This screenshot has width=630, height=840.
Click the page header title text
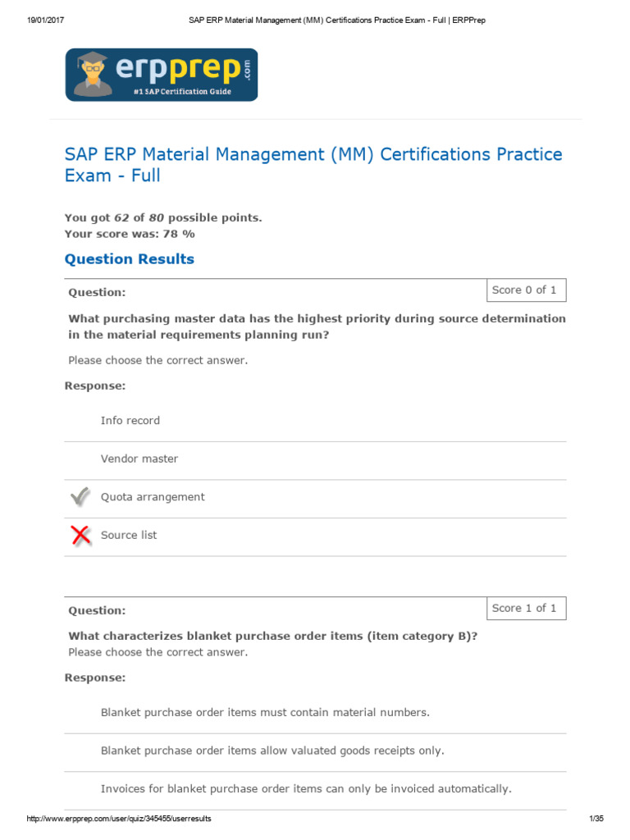pos(331,20)
